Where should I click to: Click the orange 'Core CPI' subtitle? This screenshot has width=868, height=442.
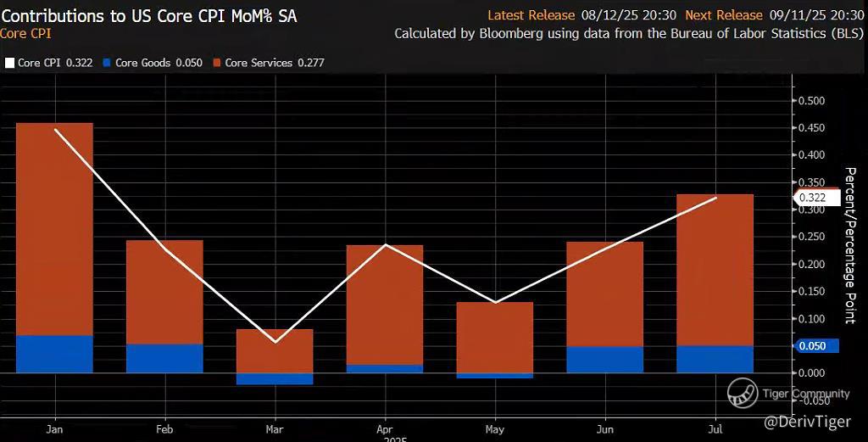25,34
